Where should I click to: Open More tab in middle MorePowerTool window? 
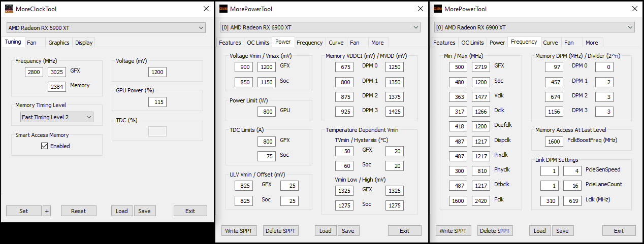click(x=377, y=43)
